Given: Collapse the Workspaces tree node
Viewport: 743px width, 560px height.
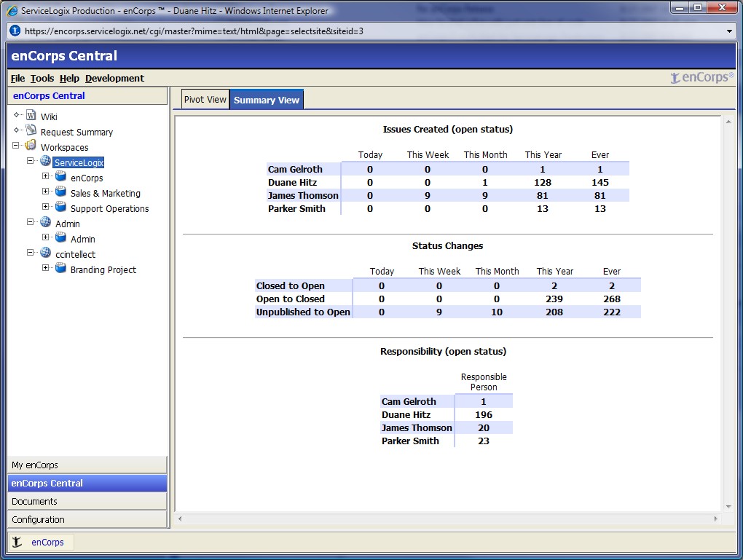Looking at the screenshot, I should click(x=16, y=146).
